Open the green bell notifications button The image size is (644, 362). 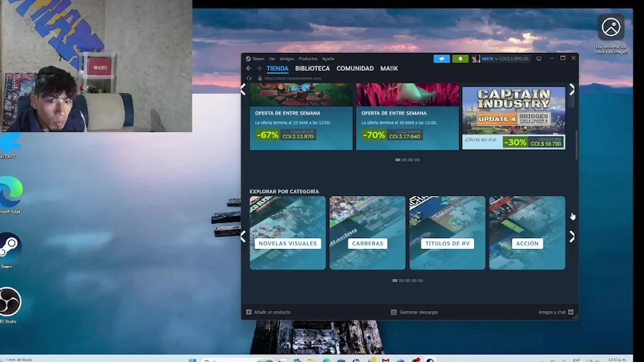pos(460,59)
